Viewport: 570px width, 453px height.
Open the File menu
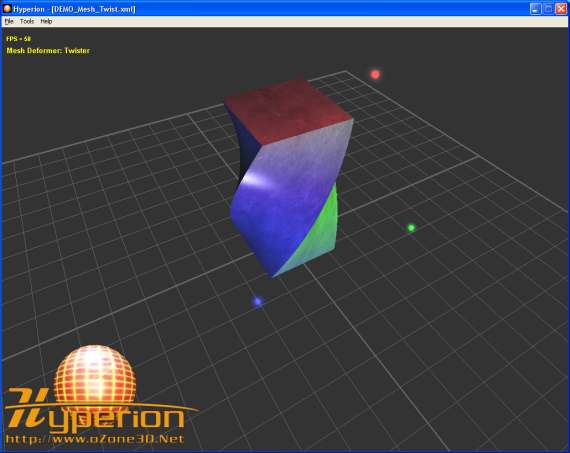pyautogui.click(x=9, y=21)
